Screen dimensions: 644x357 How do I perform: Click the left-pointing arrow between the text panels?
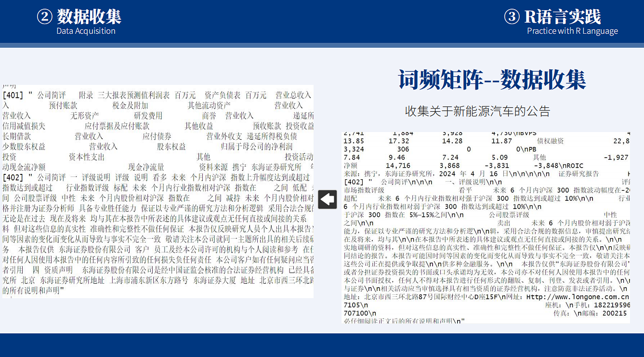[327, 199]
